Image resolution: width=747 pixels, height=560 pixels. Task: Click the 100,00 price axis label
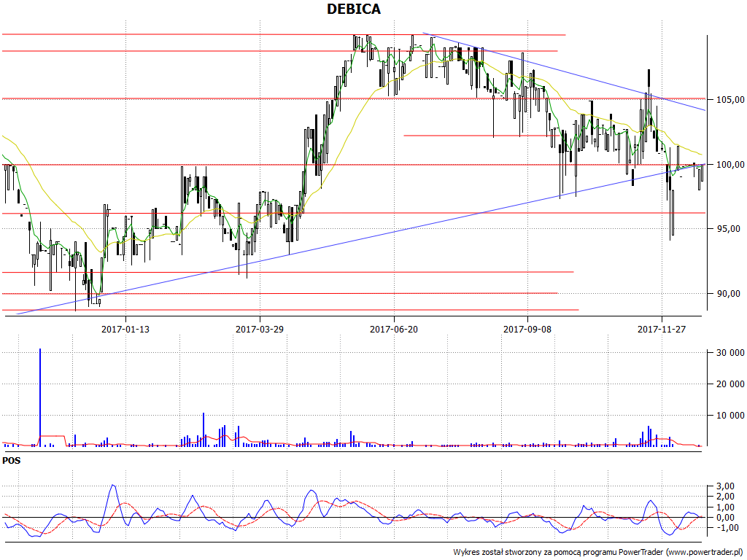click(x=729, y=164)
